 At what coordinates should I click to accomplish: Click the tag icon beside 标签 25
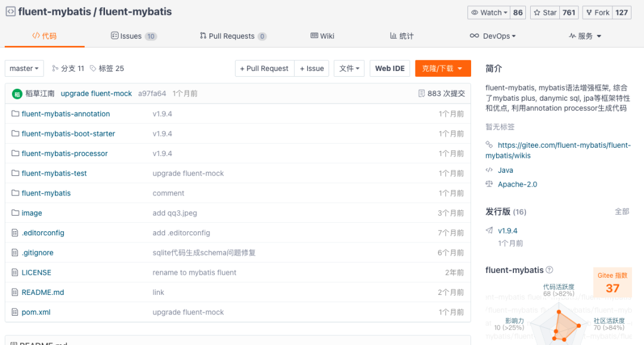click(x=93, y=68)
